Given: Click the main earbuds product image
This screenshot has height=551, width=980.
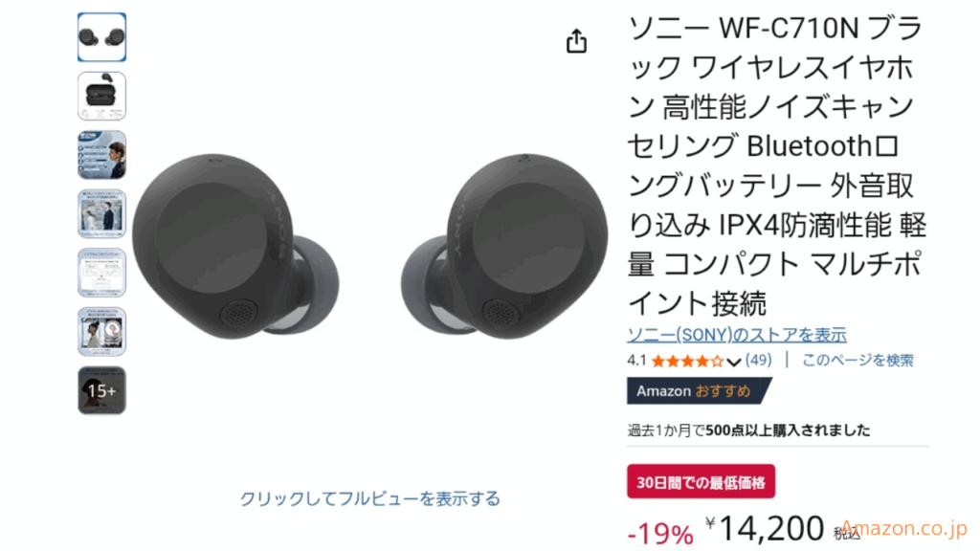Looking at the screenshot, I should click(x=370, y=247).
